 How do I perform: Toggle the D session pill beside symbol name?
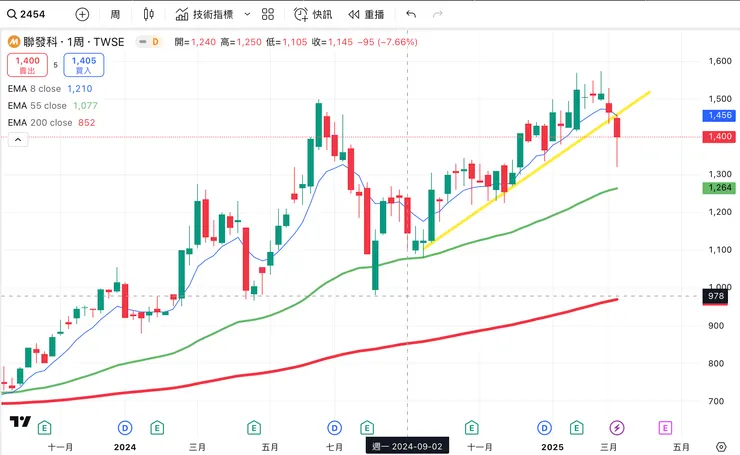[x=148, y=42]
